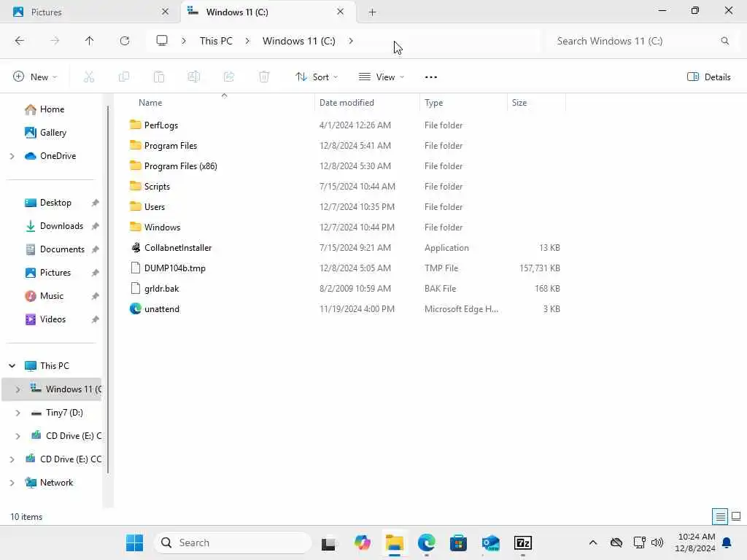This screenshot has width=747, height=560.
Task: Go to Downloads quick access
Action: pos(61,226)
